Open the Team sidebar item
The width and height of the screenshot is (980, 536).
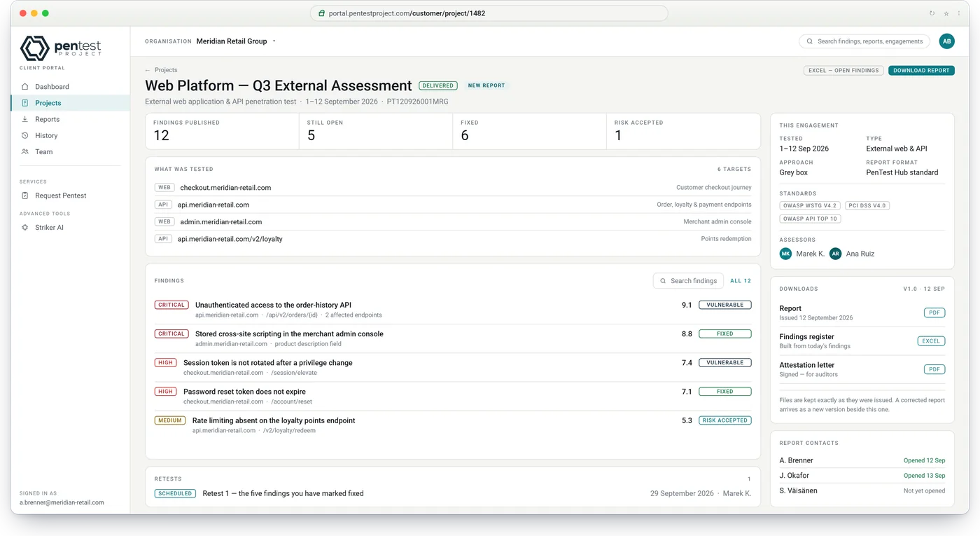click(x=70, y=151)
